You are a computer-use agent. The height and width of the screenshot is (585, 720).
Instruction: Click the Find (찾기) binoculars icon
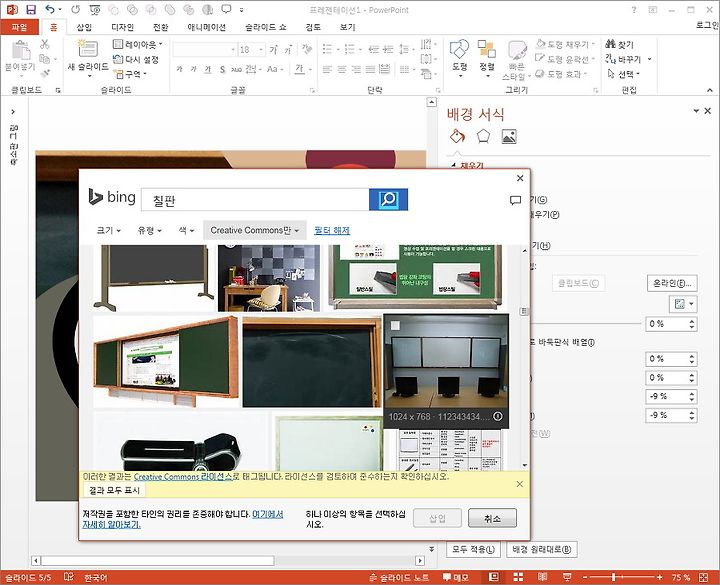coord(610,44)
